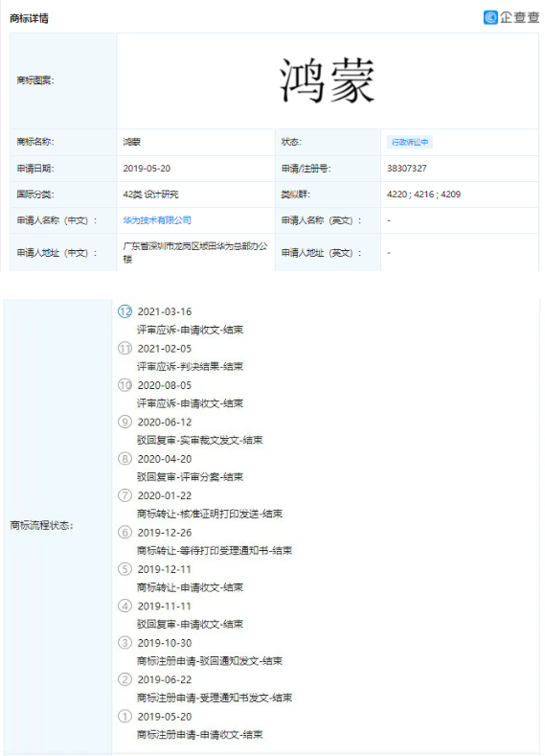Select step 12 circle marker

(125, 311)
